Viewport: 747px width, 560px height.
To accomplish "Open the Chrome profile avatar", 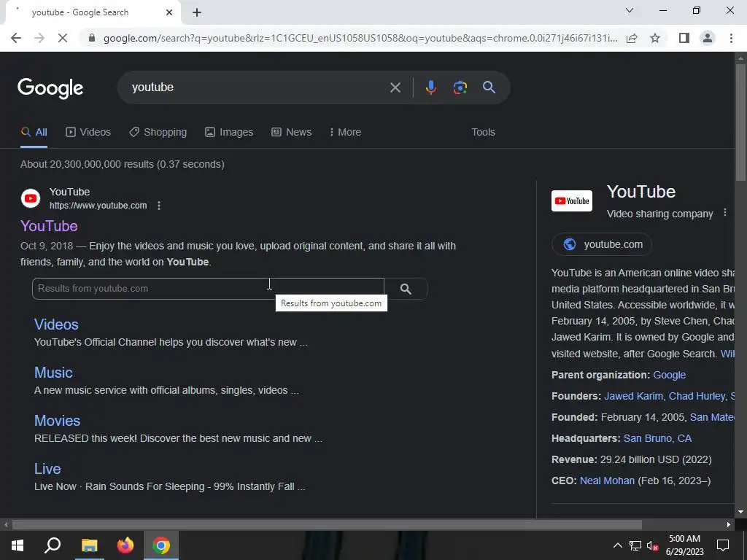I will click(x=708, y=38).
